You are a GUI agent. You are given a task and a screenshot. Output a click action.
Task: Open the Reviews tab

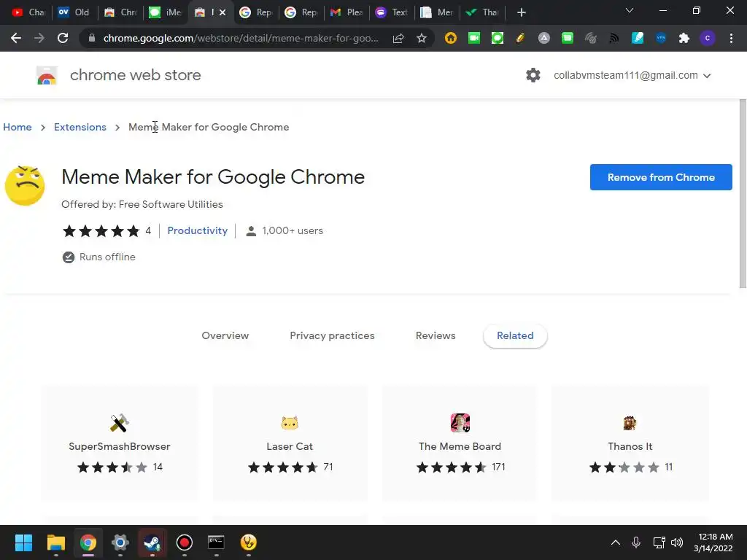[x=436, y=335]
